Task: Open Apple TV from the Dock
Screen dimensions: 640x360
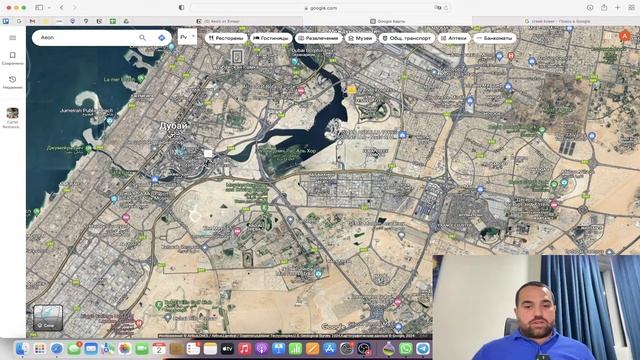Action: [x=227, y=349]
